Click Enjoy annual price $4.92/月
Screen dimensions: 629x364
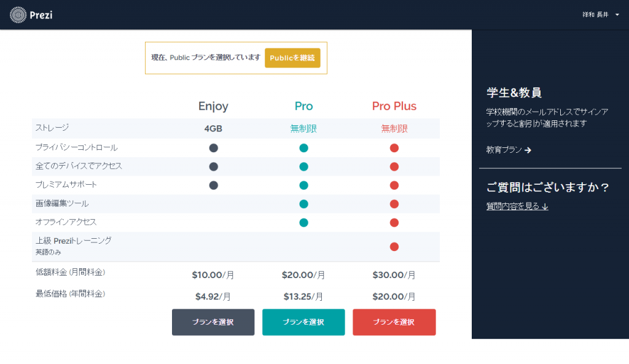213,296
